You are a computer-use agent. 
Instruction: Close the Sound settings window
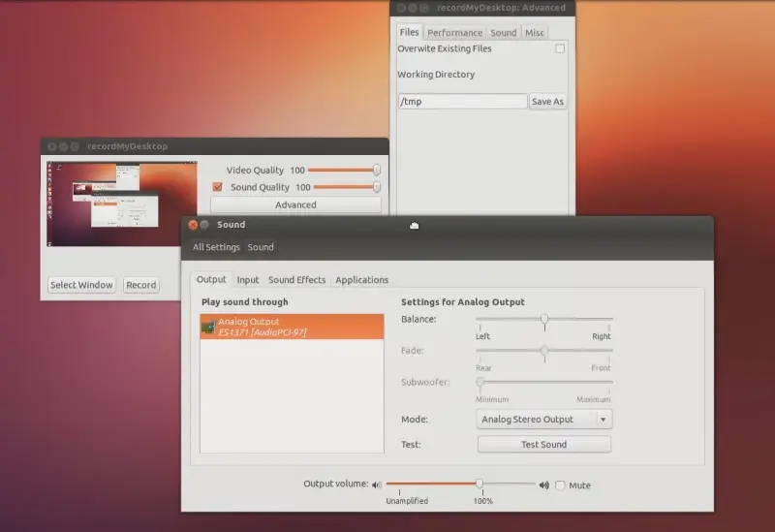(x=193, y=225)
